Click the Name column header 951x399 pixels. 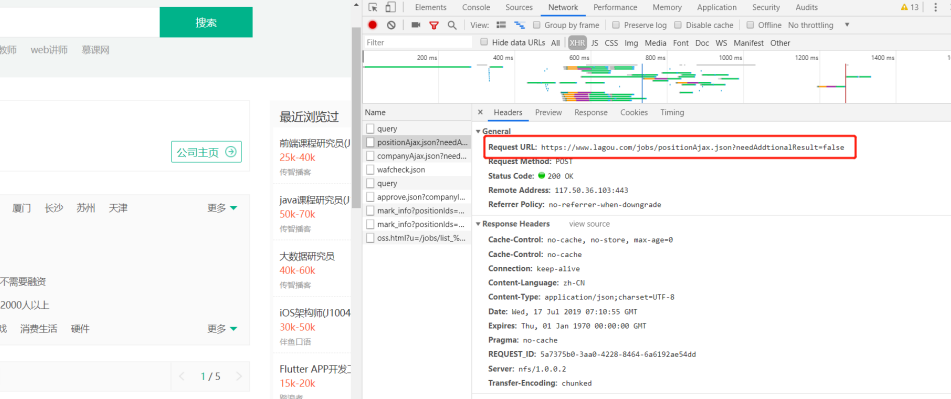click(x=417, y=112)
